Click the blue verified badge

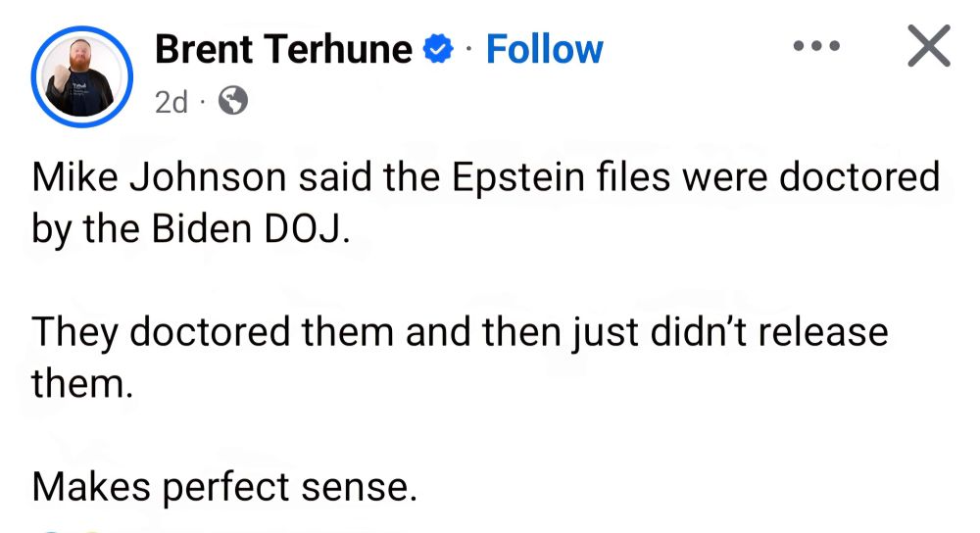438,49
